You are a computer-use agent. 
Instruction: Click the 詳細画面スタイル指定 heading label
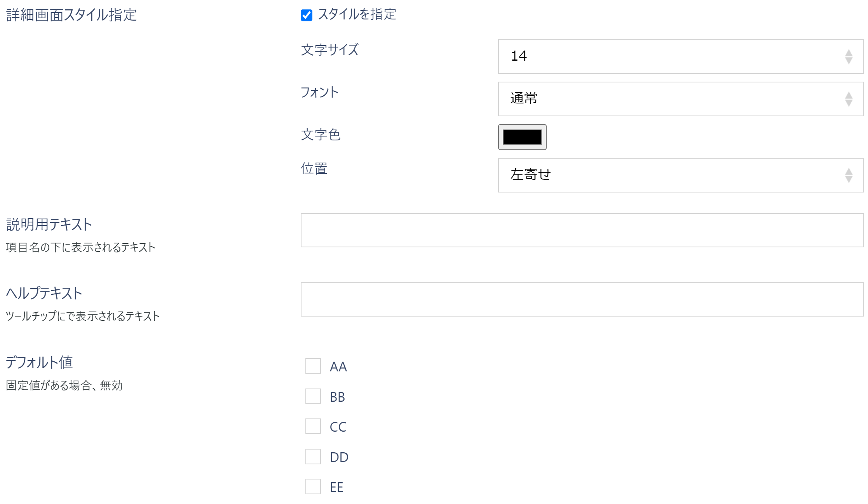(x=71, y=15)
